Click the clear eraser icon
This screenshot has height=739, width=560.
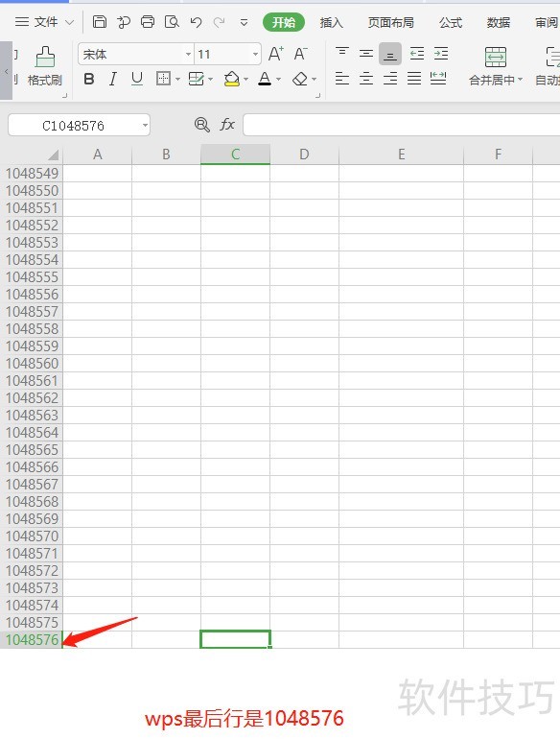pos(300,79)
